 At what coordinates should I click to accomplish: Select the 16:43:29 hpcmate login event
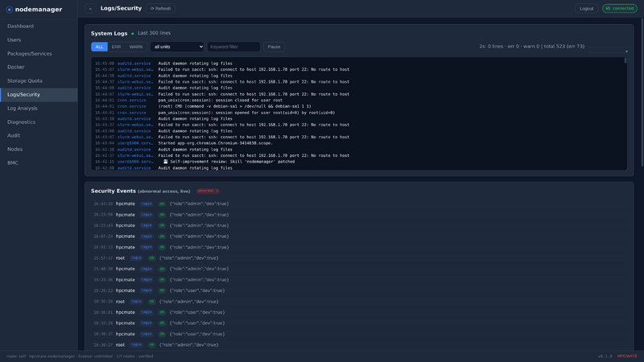tap(359, 204)
